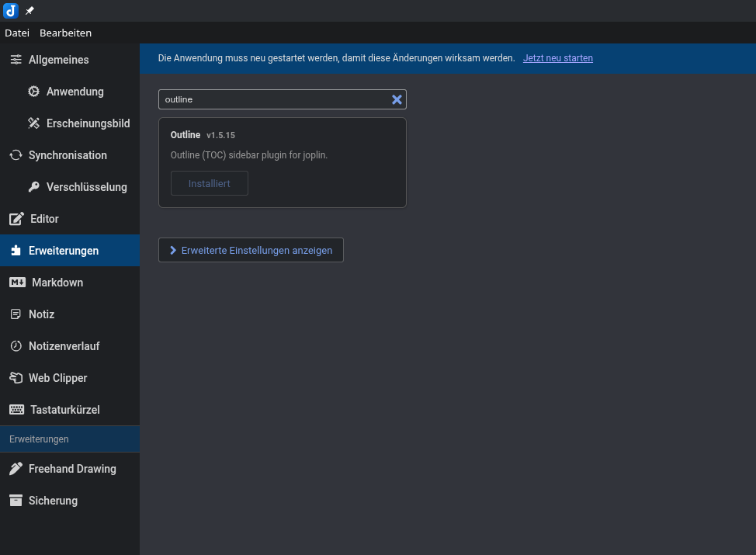Screen dimensions: 756x555
Task: Open Markdown settings
Action: 70,282
